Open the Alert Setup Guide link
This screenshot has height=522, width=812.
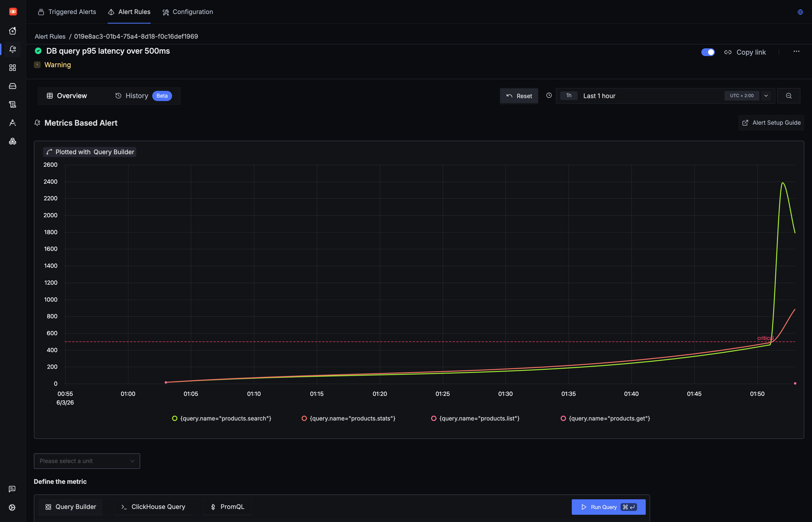[x=771, y=123]
